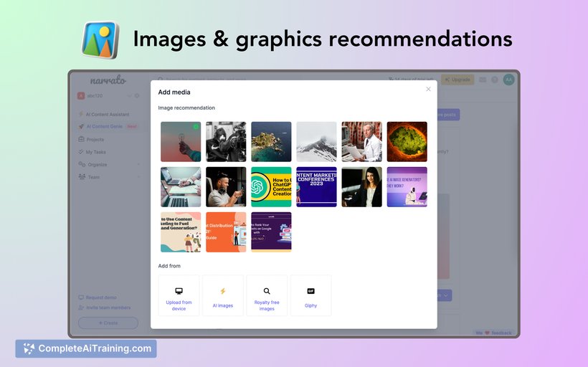Open the AA user avatar menu
This screenshot has height=367, width=588.
pyautogui.click(x=509, y=80)
